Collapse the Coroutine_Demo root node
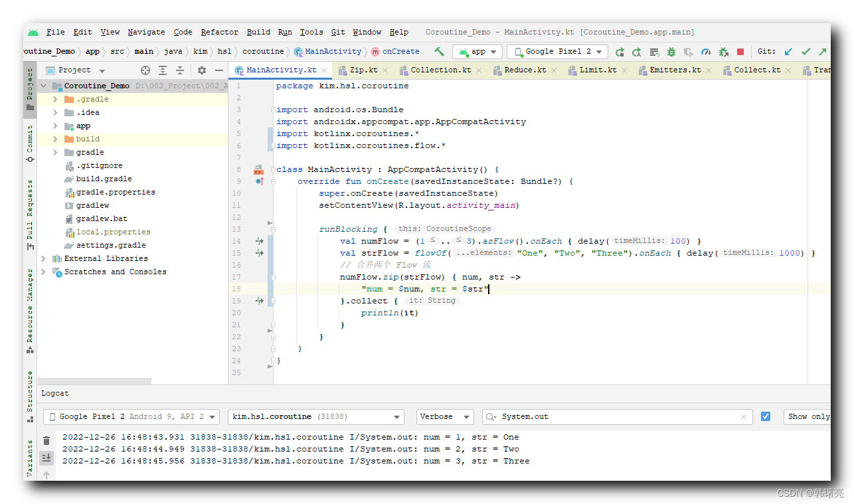The height and width of the screenshot is (504, 854). [44, 86]
